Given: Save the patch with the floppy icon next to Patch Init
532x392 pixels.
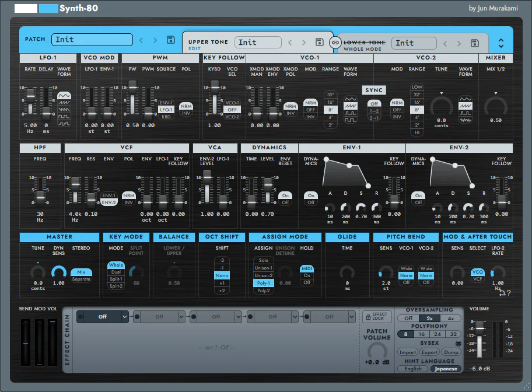Looking at the screenshot, I should tap(171, 40).
